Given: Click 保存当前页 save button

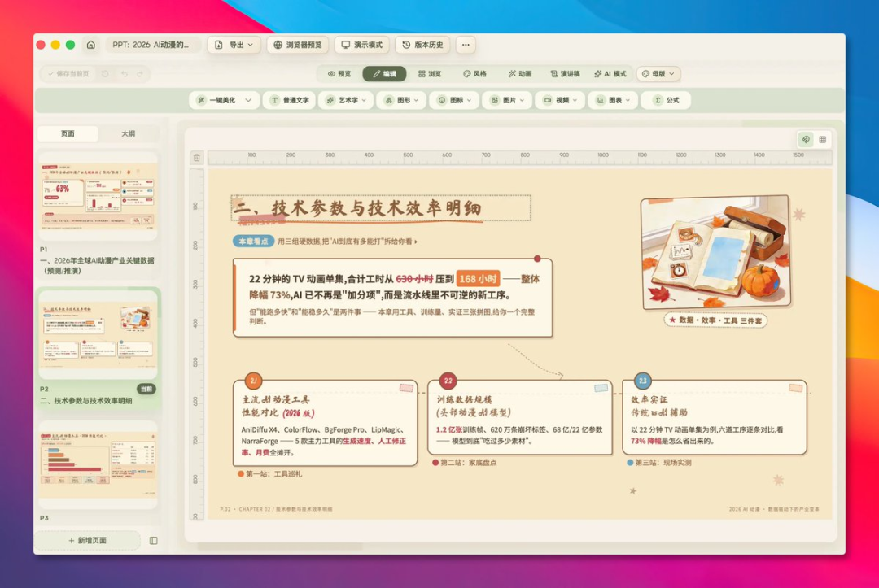Looking at the screenshot, I should point(68,74).
